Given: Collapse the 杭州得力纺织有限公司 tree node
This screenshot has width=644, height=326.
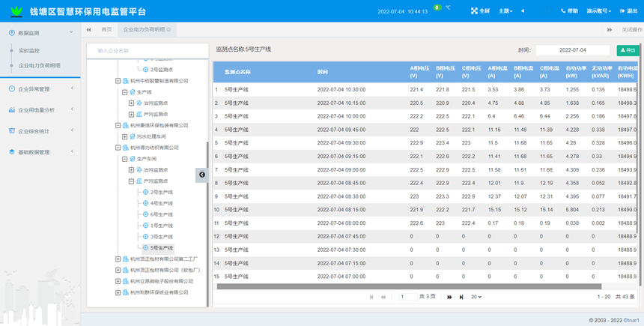Looking at the screenshot, I should (118, 148).
